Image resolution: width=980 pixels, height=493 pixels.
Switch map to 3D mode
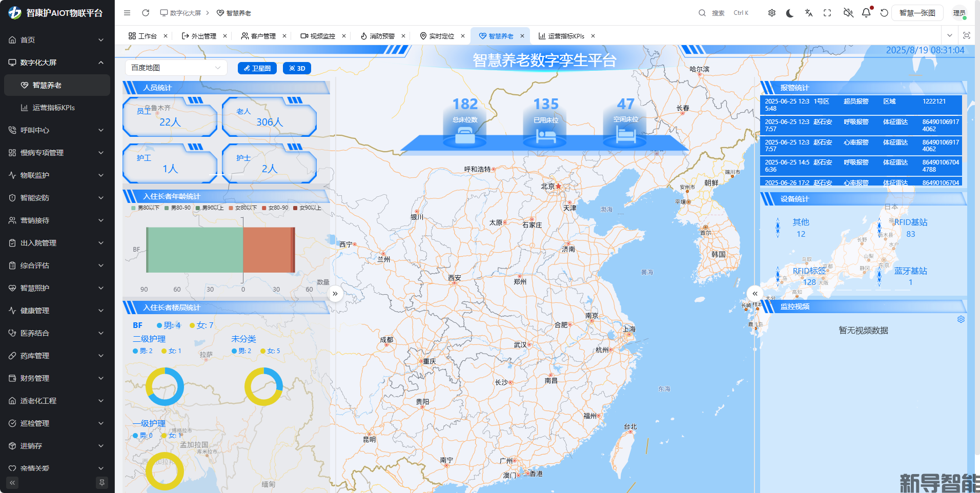(297, 68)
